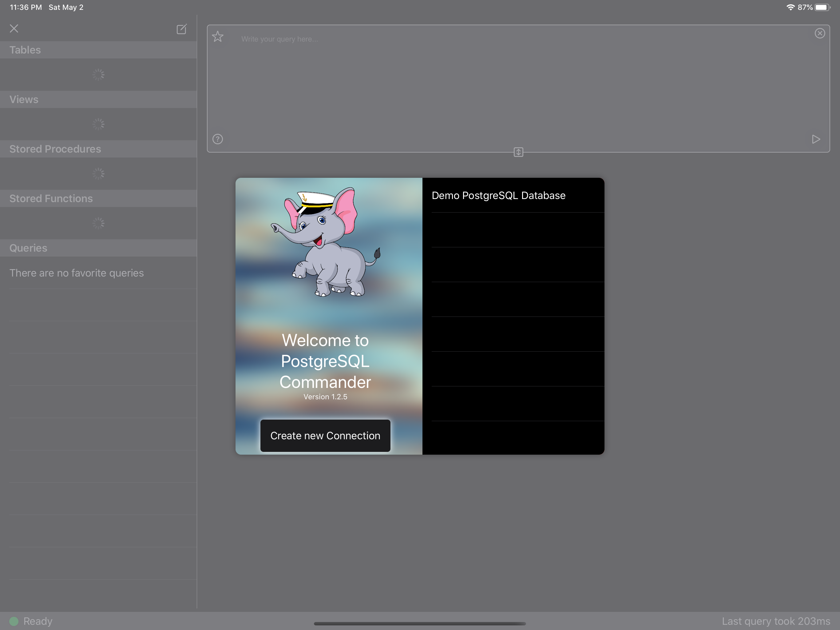The height and width of the screenshot is (630, 840).
Task: Click Create new Connection button
Action: coord(325,436)
